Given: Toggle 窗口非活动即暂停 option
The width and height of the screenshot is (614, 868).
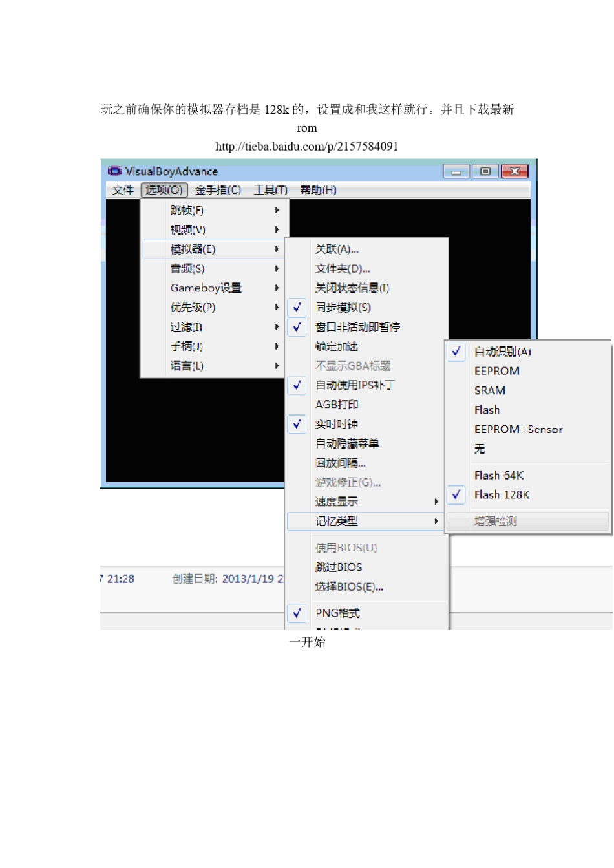Looking at the screenshot, I should [366, 326].
